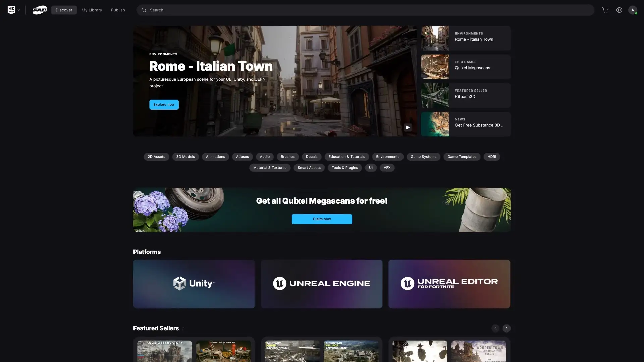Filter by the 3D Models category

185,157
